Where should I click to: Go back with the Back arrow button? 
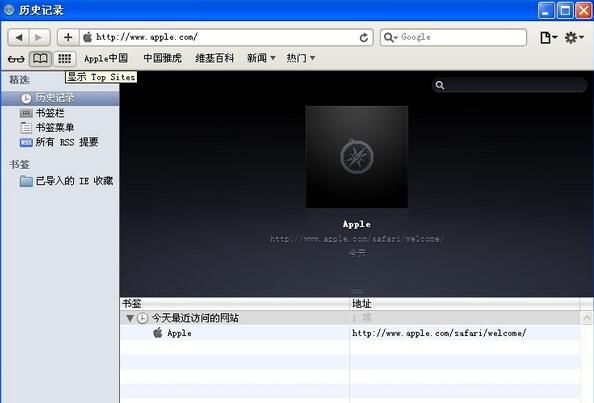click(19, 37)
